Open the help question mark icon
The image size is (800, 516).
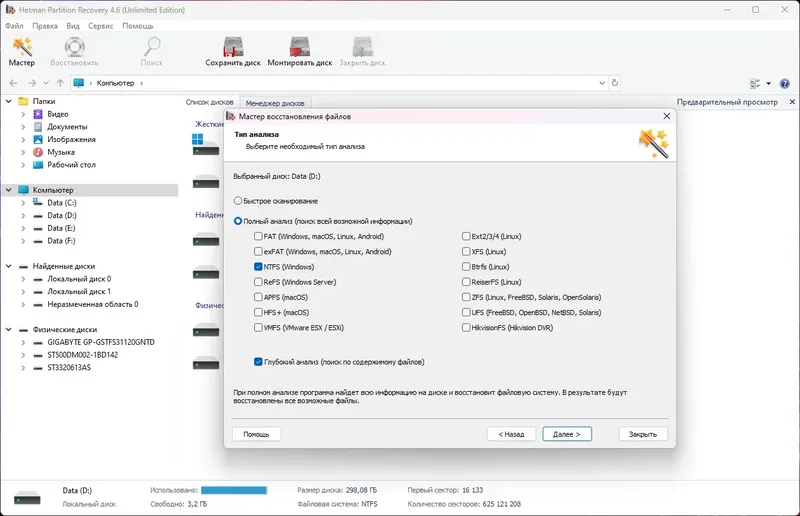tap(785, 83)
